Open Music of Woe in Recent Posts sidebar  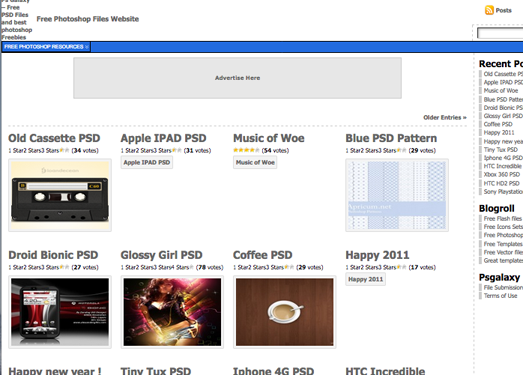coord(501,91)
